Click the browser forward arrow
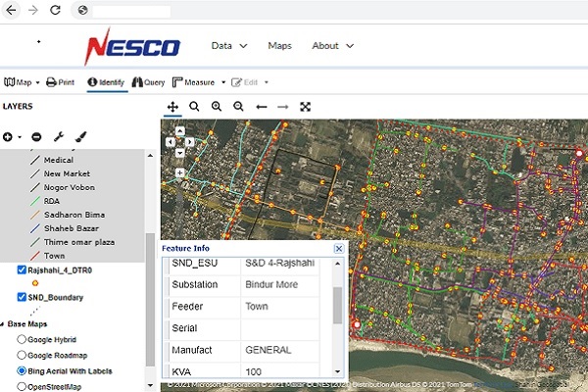The width and height of the screenshot is (588, 392). (33, 10)
